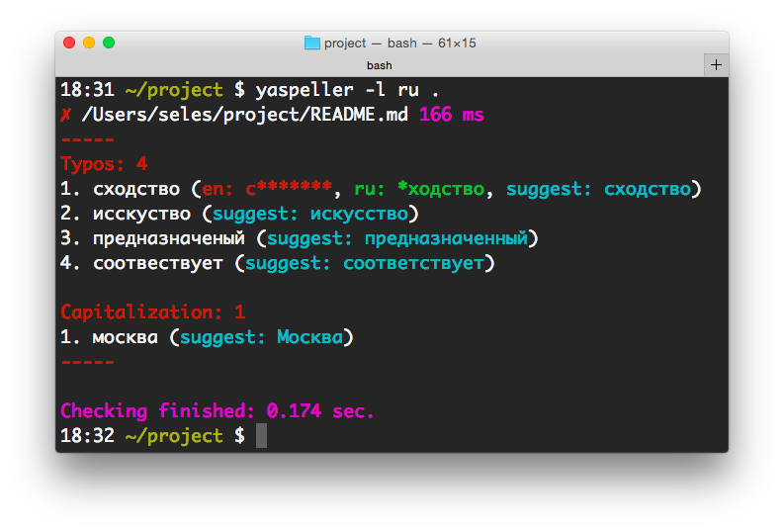Click the red X mark before README path
The image size is (784, 532).
point(66,115)
